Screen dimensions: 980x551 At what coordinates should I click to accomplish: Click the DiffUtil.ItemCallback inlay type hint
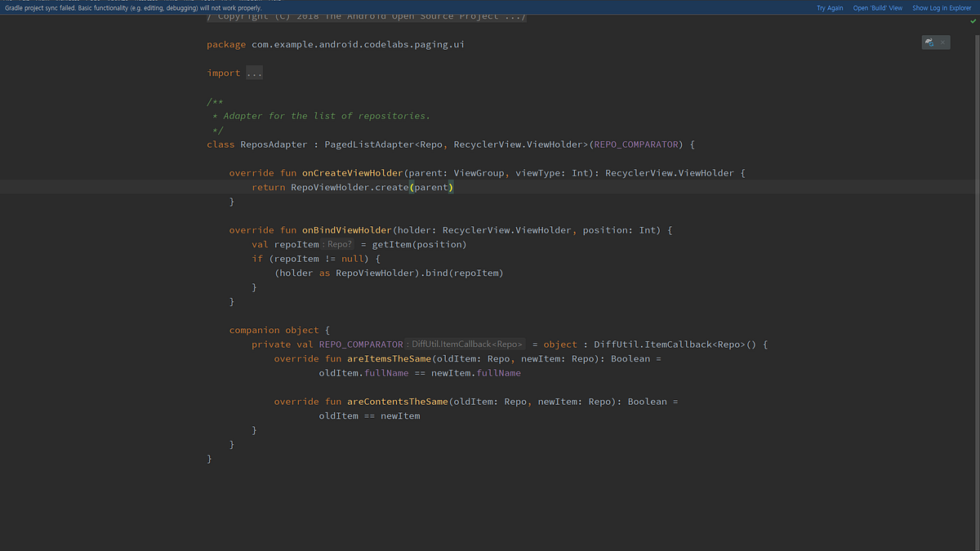465,344
